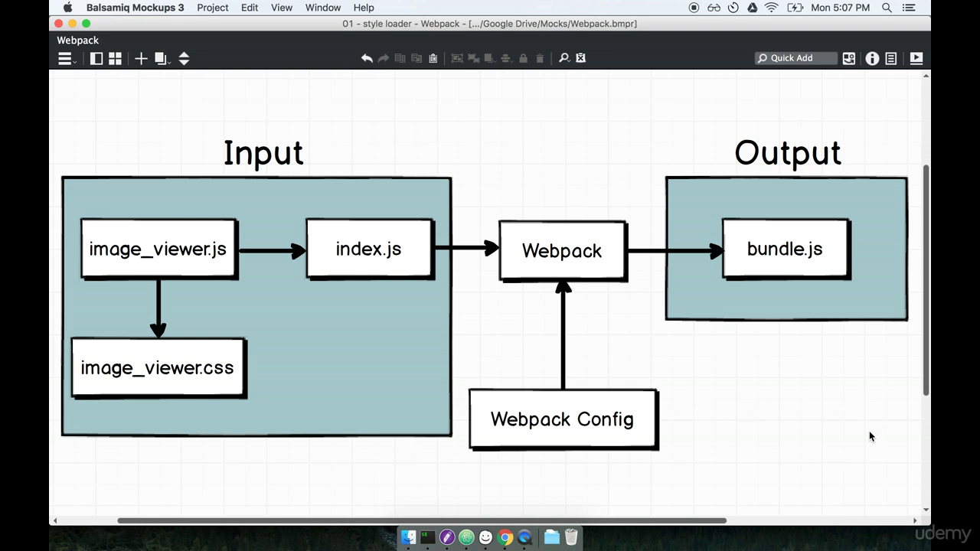Open the Project menu
Image resolution: width=980 pixels, height=551 pixels.
[x=213, y=8]
